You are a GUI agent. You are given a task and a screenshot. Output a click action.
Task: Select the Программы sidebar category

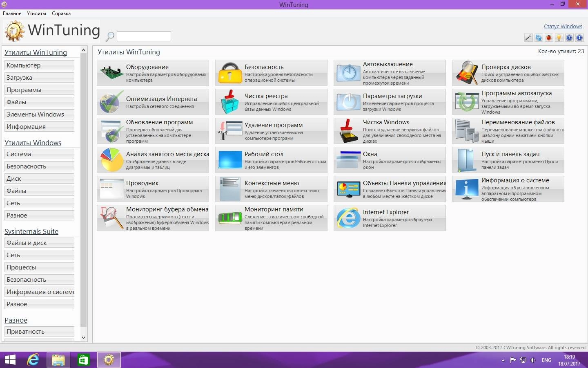point(39,90)
